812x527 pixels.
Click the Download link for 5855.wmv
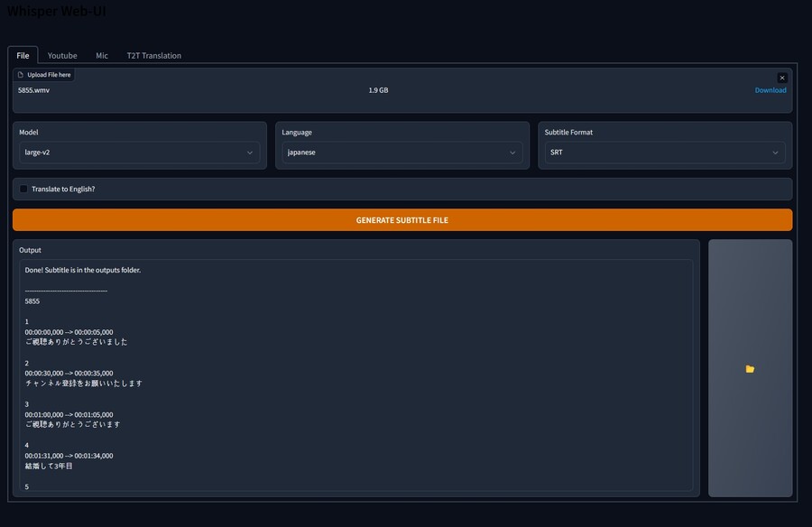click(x=770, y=90)
